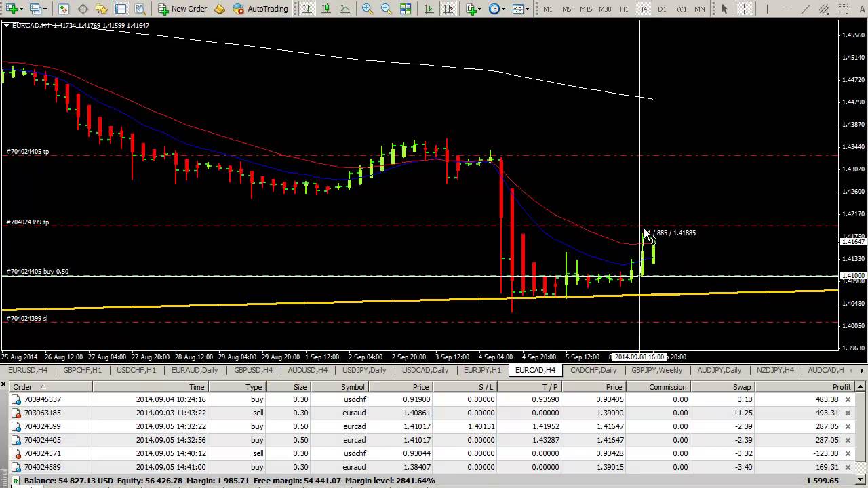
Task: Open the MetaEditor icon
Action: [220, 9]
